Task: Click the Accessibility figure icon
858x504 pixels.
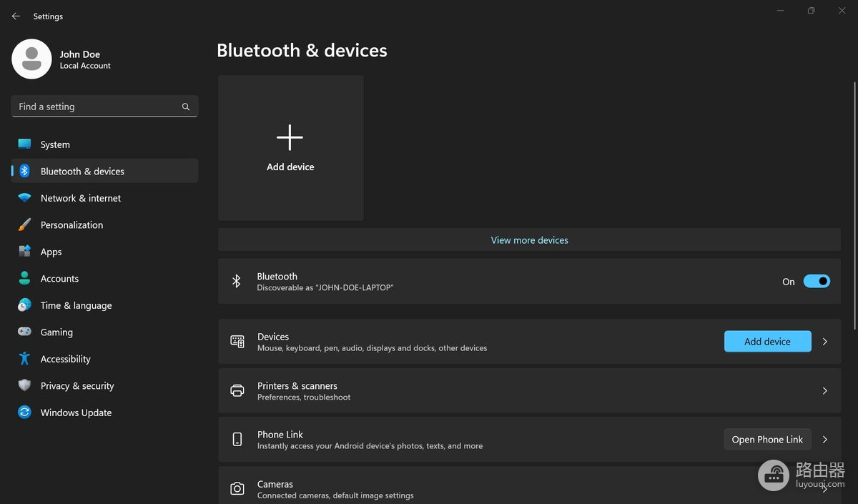Action: (24, 359)
